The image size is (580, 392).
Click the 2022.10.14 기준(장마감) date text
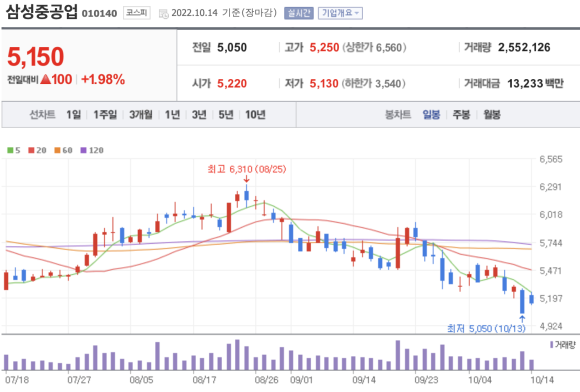[224, 13]
